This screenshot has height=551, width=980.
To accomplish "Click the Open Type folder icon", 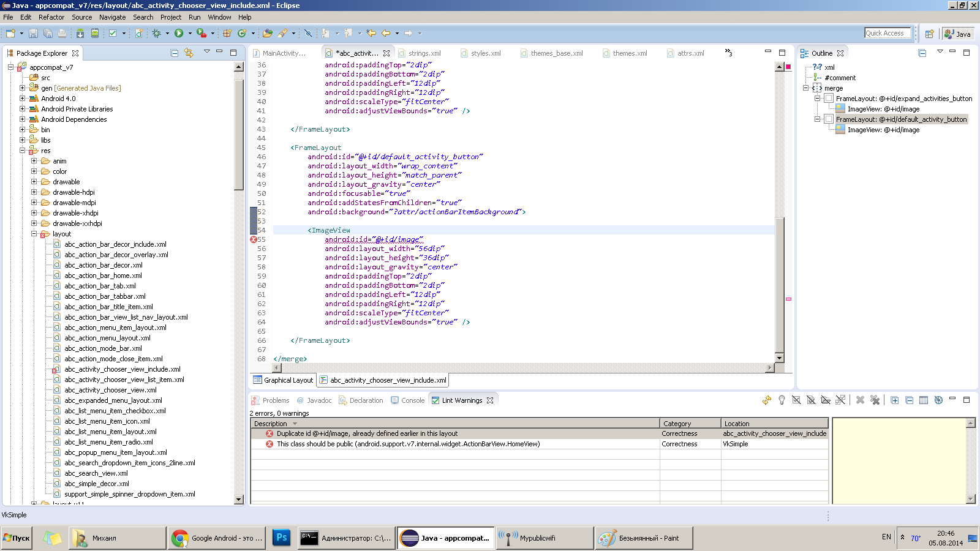I will (x=268, y=33).
